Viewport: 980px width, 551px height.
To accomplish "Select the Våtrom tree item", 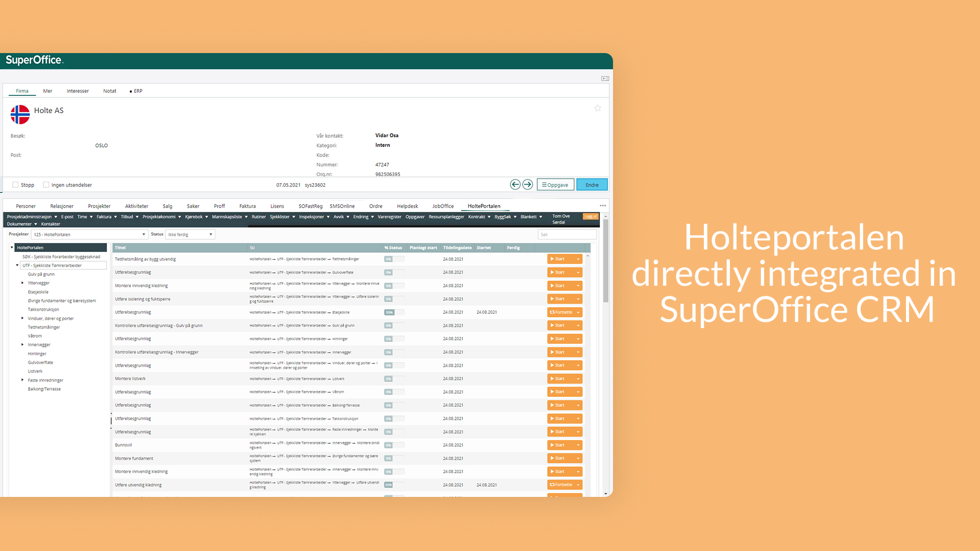I will point(35,336).
